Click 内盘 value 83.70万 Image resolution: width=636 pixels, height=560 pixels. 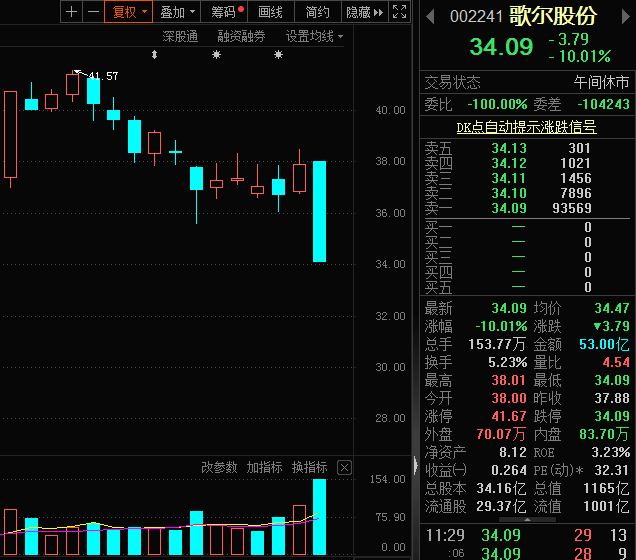604,434
